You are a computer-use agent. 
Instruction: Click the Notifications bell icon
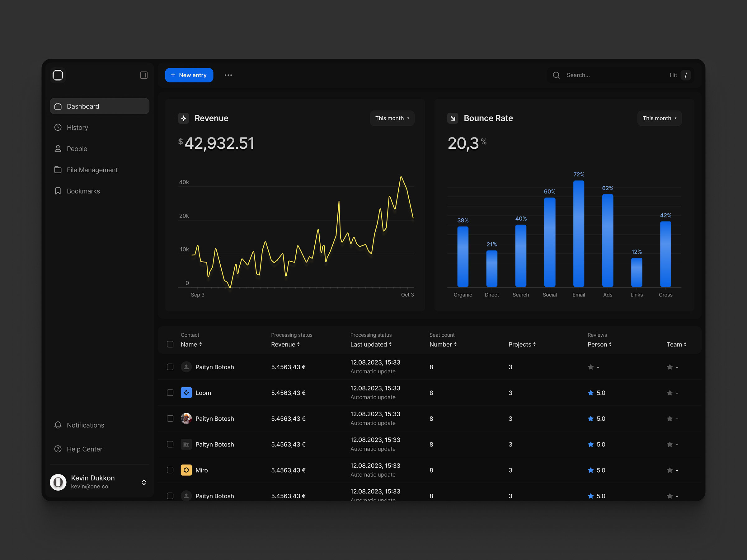point(58,425)
